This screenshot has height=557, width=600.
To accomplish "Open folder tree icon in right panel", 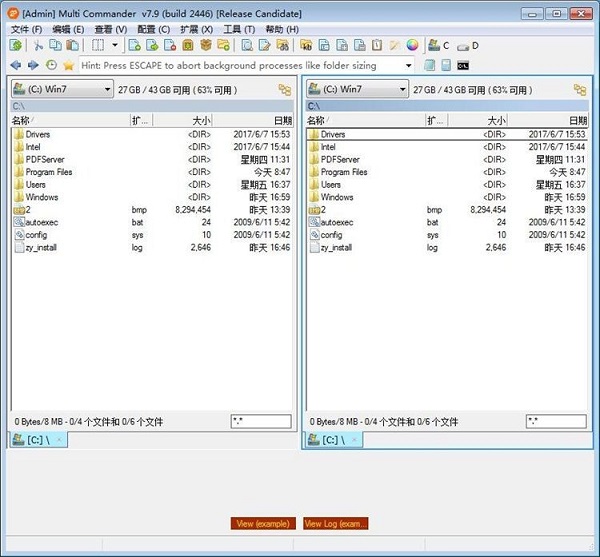I will click(579, 90).
